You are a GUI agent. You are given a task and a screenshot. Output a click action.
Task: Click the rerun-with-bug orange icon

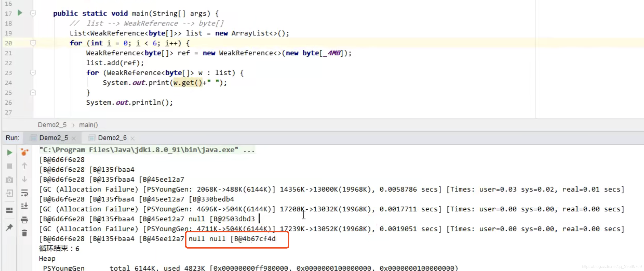pyautogui.click(x=25, y=152)
